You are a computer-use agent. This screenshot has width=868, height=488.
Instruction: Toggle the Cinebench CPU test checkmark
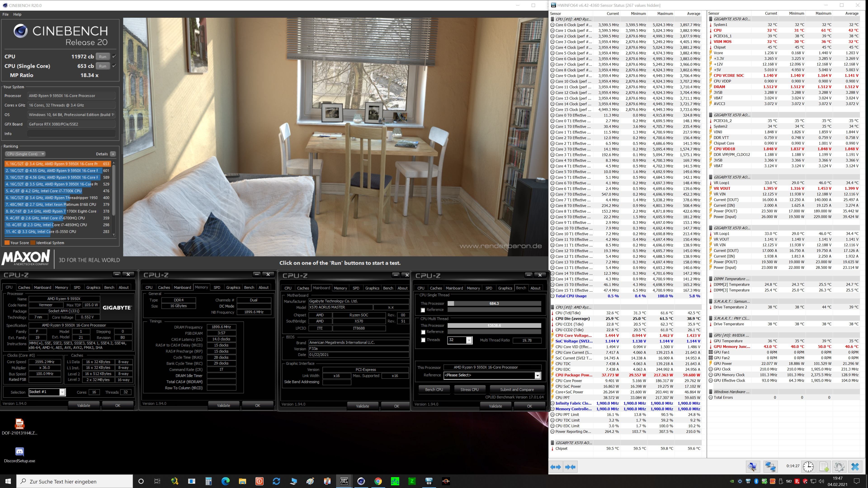pos(114,56)
